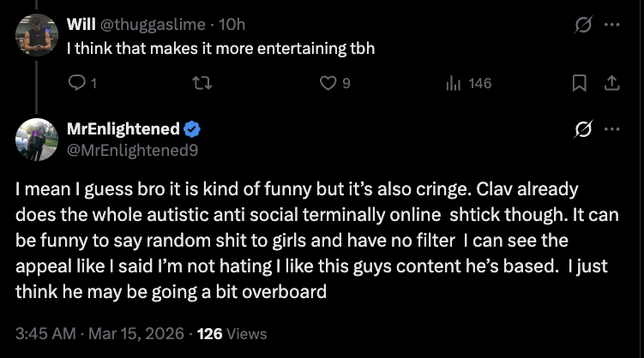644x358 pixels.
Task: Share Will's tweet
Action: 611,83
